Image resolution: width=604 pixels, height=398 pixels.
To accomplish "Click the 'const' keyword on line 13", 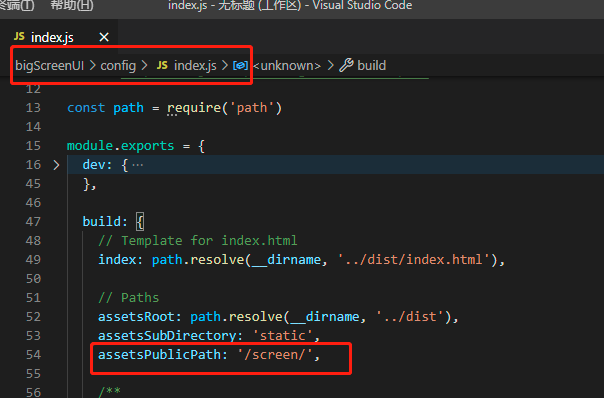I will (86, 107).
